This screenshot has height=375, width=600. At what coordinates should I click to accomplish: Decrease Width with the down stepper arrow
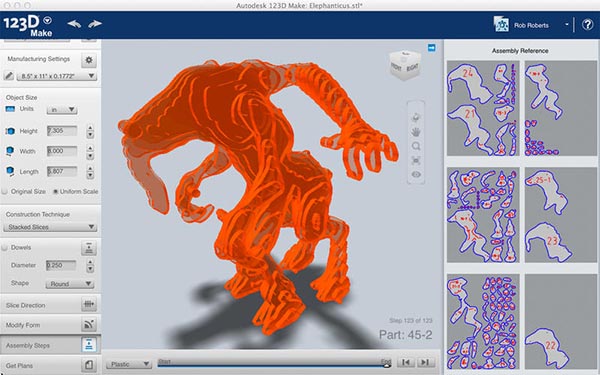(x=90, y=155)
